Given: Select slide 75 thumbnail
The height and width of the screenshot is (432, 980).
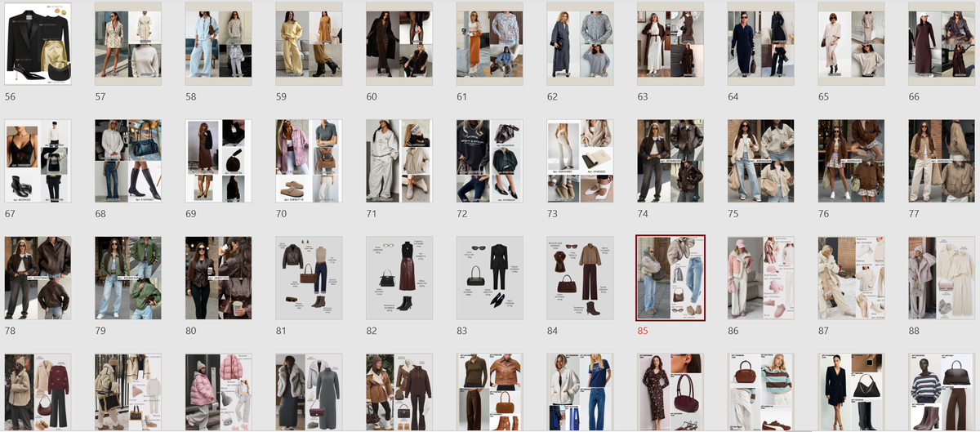Looking at the screenshot, I should (x=761, y=161).
